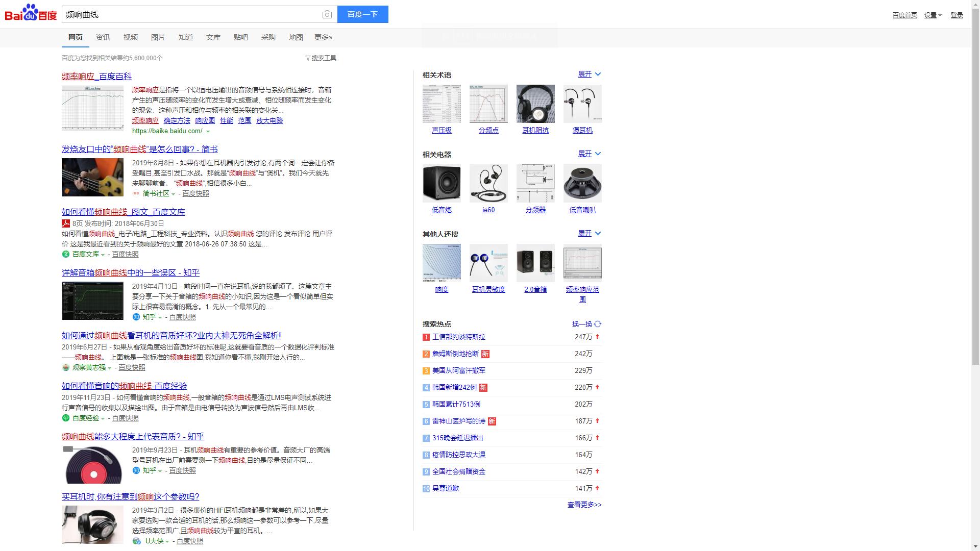Viewport: 980px width, 551px height.
Task: Switch to the 图片 tab
Action: tap(158, 37)
